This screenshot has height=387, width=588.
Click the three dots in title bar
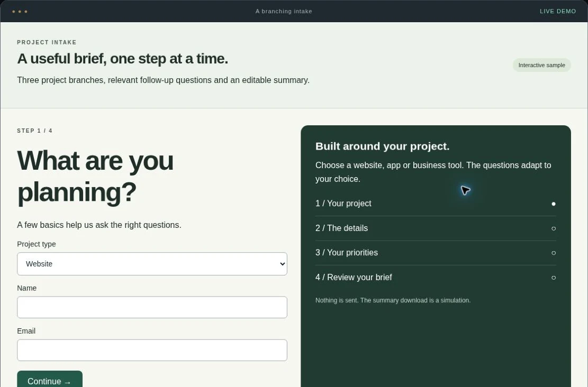20,12
